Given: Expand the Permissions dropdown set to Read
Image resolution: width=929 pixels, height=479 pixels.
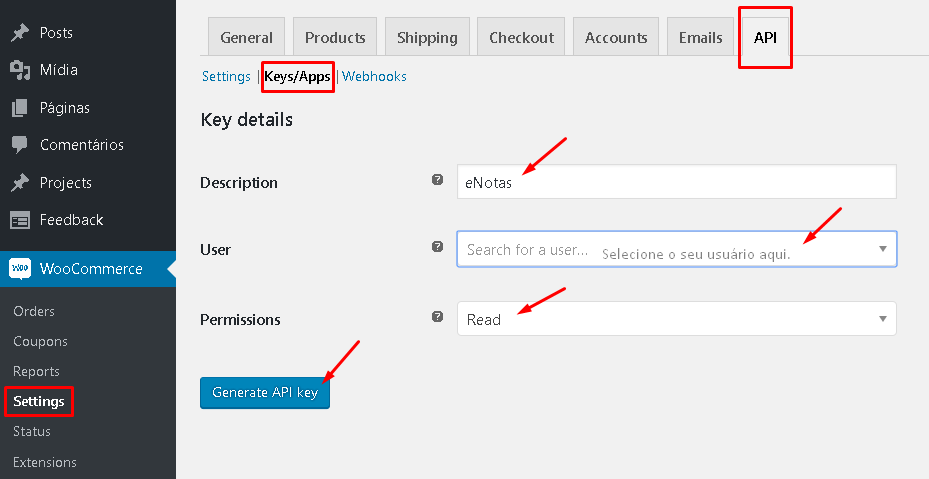Looking at the screenshot, I should (x=677, y=319).
